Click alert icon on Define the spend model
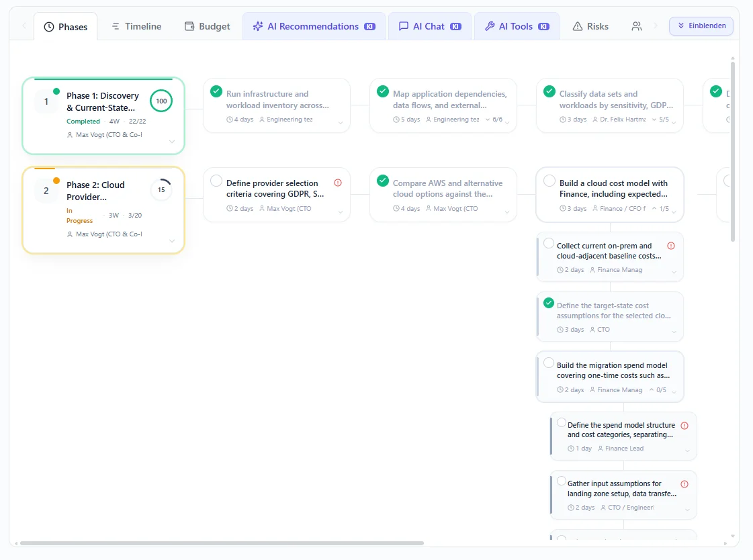This screenshot has width=753, height=560. point(684,426)
